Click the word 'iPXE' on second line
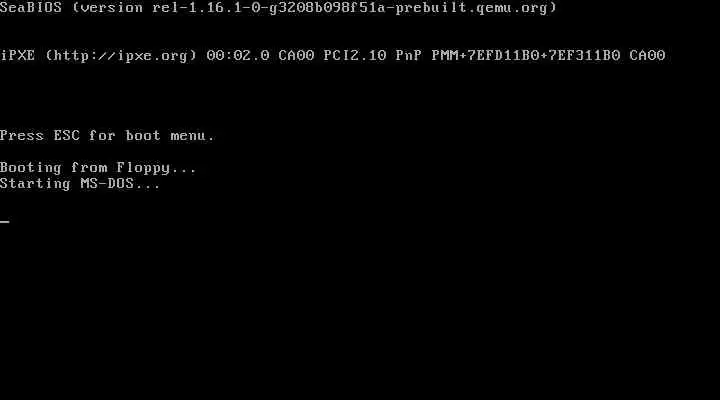The width and height of the screenshot is (720, 400). 17,56
